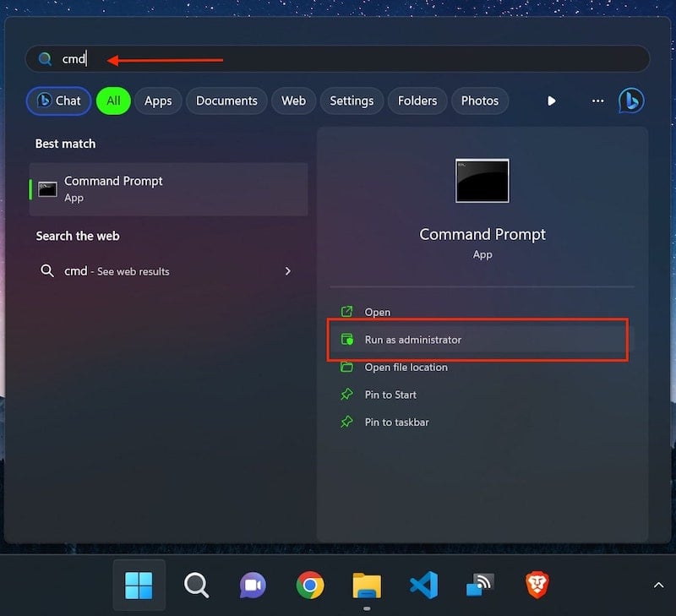This screenshot has height=616, width=676.
Task: Click the web search magnifier icon beside cmd
Action: point(47,270)
